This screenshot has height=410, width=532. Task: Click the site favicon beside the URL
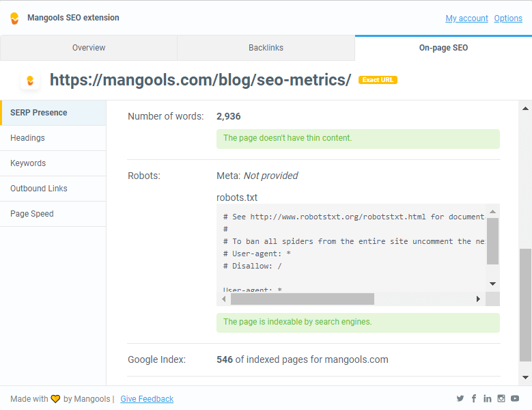click(x=30, y=81)
